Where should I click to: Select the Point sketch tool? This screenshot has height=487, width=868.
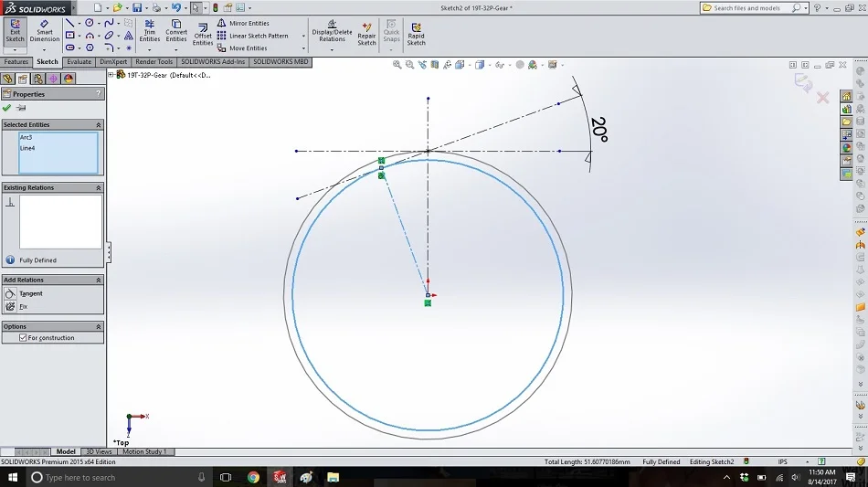pyautogui.click(x=129, y=48)
